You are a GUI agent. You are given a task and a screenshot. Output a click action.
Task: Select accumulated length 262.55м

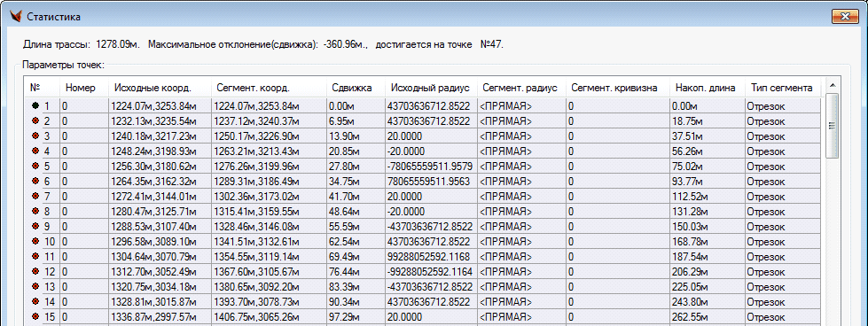706,317
